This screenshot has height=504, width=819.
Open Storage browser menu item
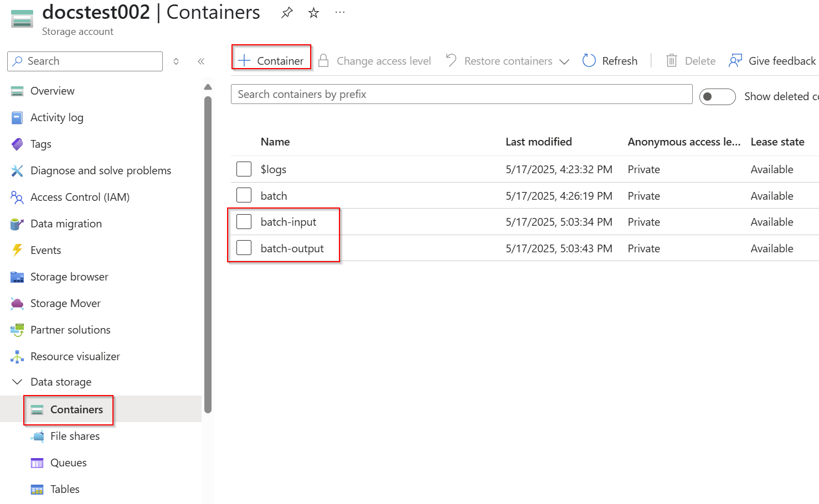[x=69, y=277]
